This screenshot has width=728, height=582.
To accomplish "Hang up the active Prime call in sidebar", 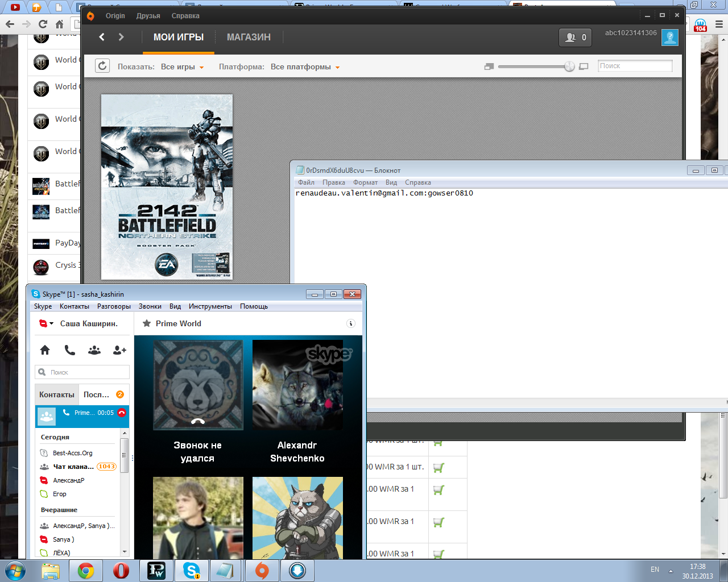I will tap(122, 413).
